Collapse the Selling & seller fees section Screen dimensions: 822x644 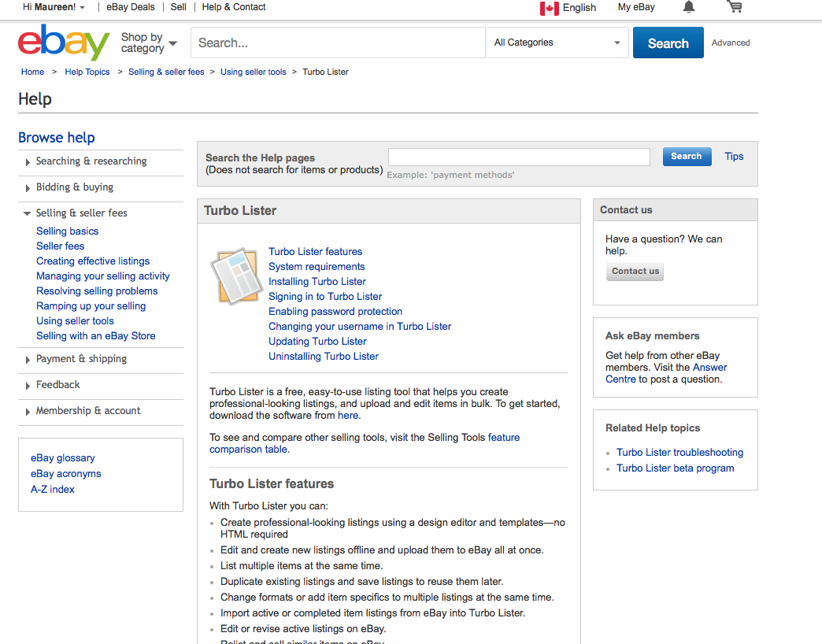[x=81, y=213]
